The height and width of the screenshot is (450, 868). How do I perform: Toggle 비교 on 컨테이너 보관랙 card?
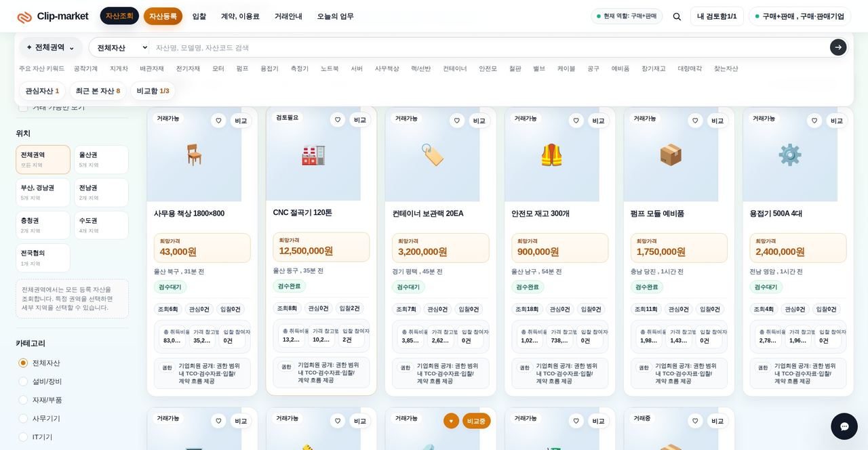click(479, 121)
